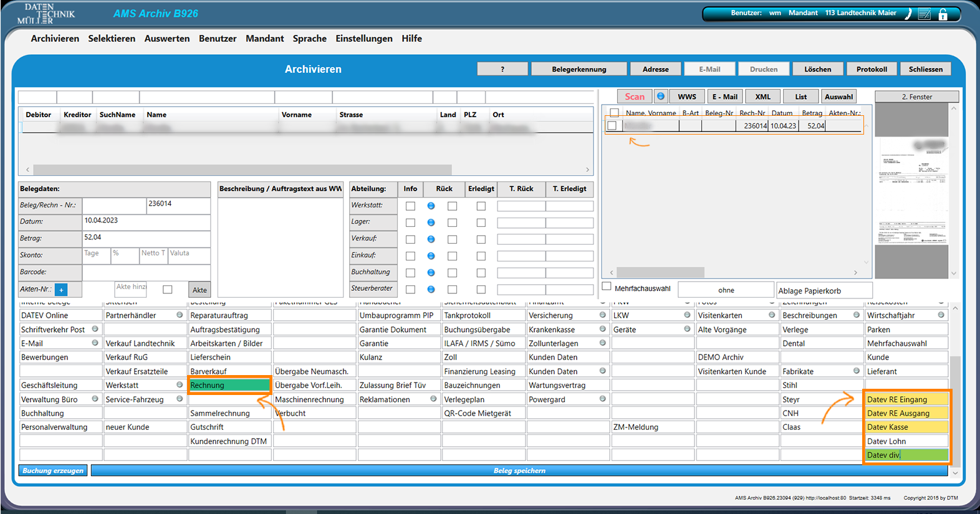980x514 pixels.
Task: Click the gray dot in the Versicherung cell
Action: tap(602, 315)
